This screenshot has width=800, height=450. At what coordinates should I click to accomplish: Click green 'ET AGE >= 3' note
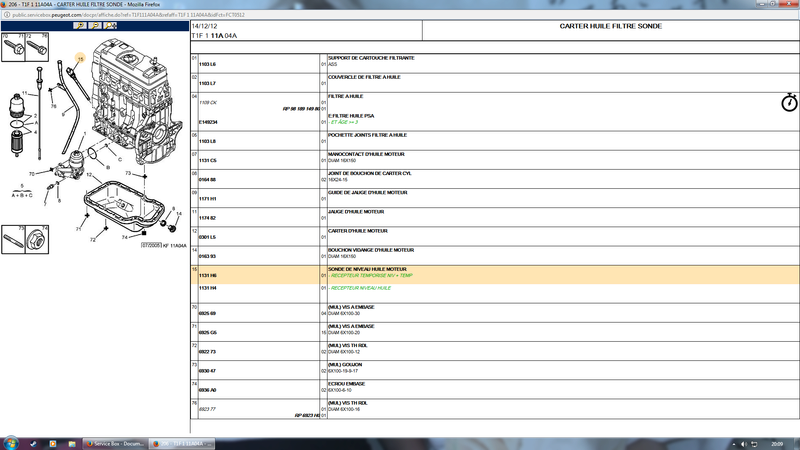tap(343, 122)
